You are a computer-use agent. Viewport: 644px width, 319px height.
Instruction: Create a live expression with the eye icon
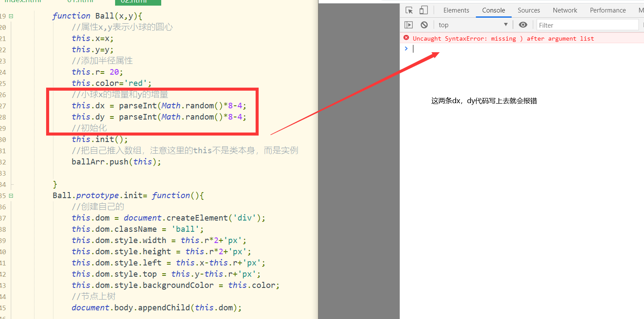[x=523, y=25]
